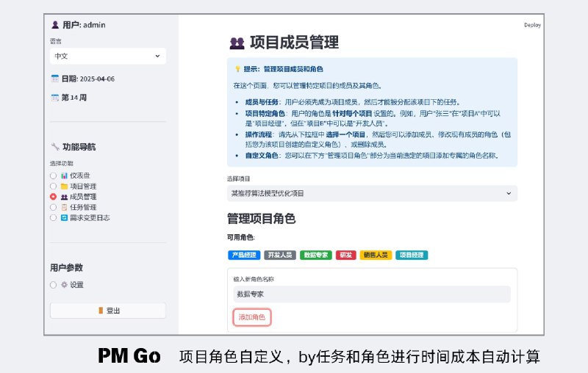Click the calendar icon beside 第14周
The height and width of the screenshot is (373, 588).
coord(54,98)
